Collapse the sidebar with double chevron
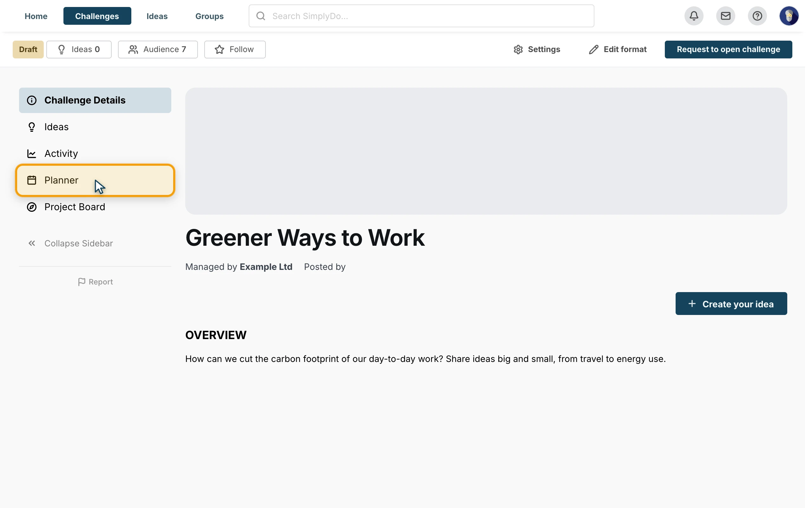Screen dimensions: 812x508 pos(32,243)
